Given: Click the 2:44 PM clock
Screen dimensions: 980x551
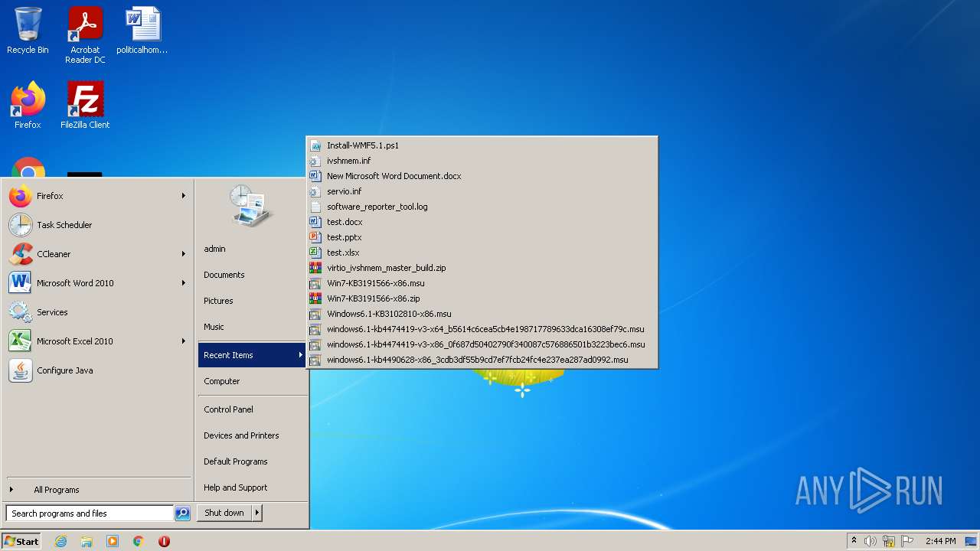Looking at the screenshot, I should point(940,541).
